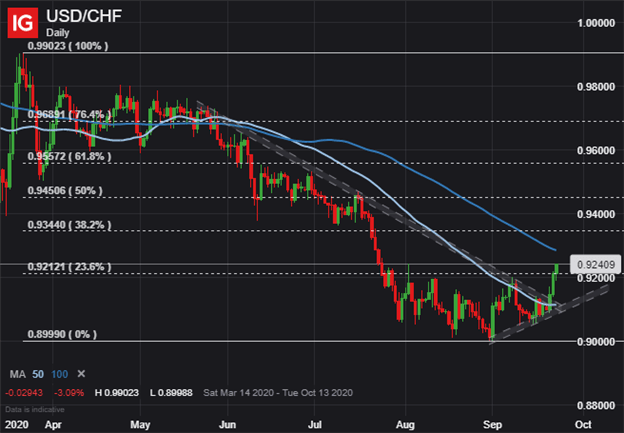
Task: Click the 0.96891 (76.4%) Fibonacci label
Action: click(x=69, y=115)
